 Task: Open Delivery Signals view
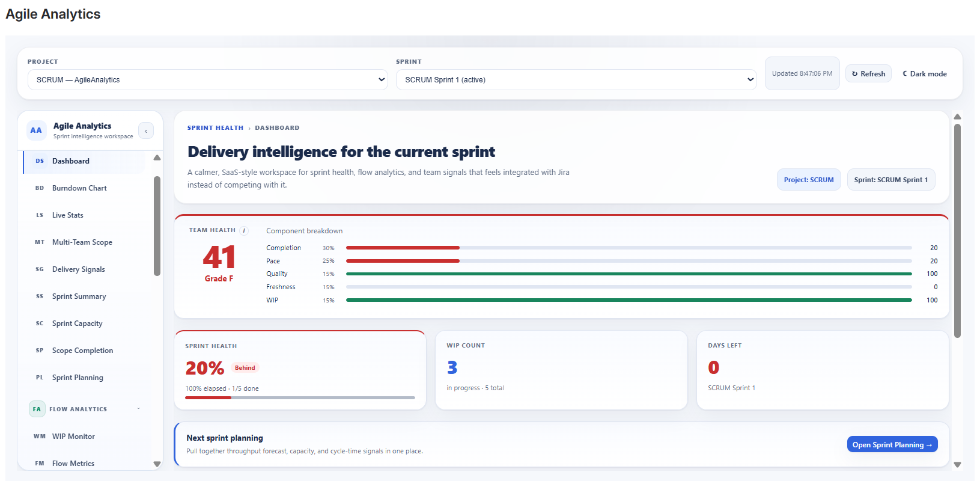click(84, 269)
